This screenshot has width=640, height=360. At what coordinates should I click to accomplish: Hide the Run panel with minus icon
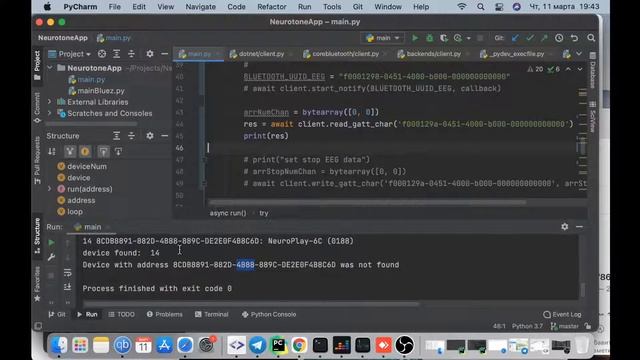[579, 227]
